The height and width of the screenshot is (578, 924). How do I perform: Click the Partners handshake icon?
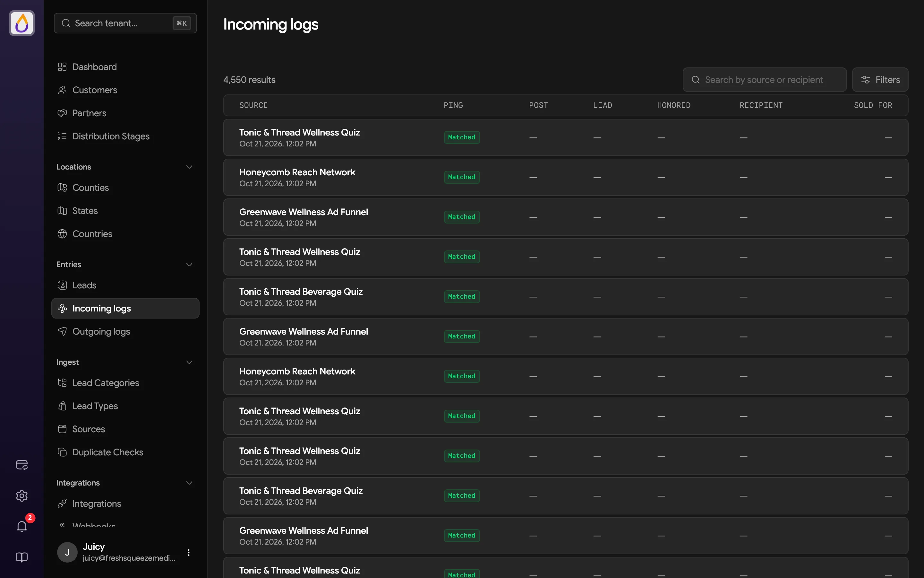(62, 113)
